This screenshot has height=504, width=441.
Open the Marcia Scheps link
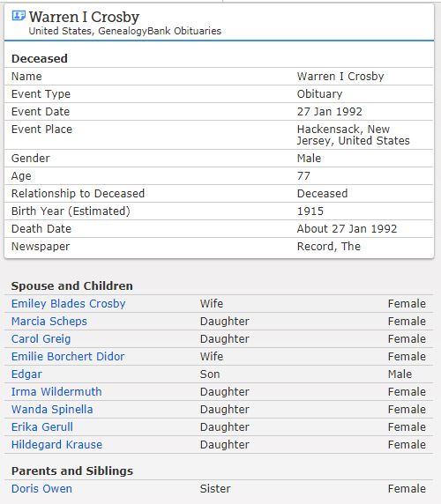pyautogui.click(x=49, y=321)
